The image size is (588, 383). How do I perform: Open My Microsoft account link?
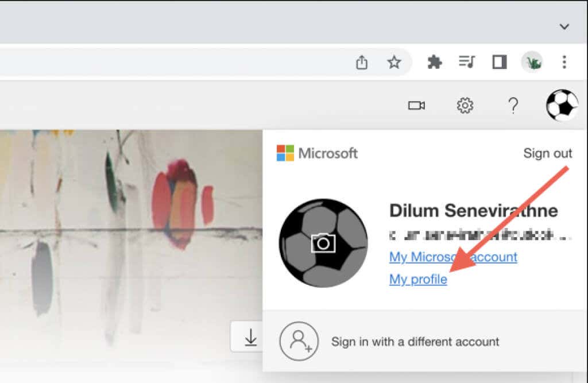453,257
